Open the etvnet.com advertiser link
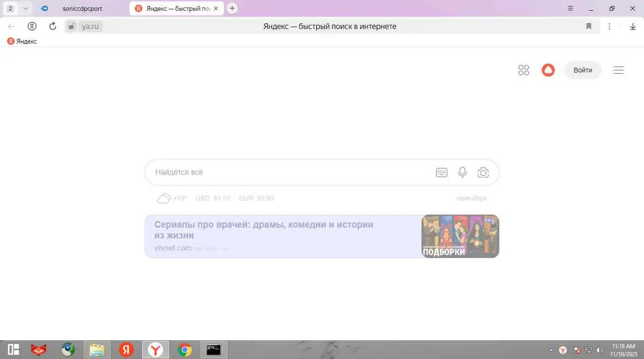This screenshot has height=359, width=644. [173, 248]
